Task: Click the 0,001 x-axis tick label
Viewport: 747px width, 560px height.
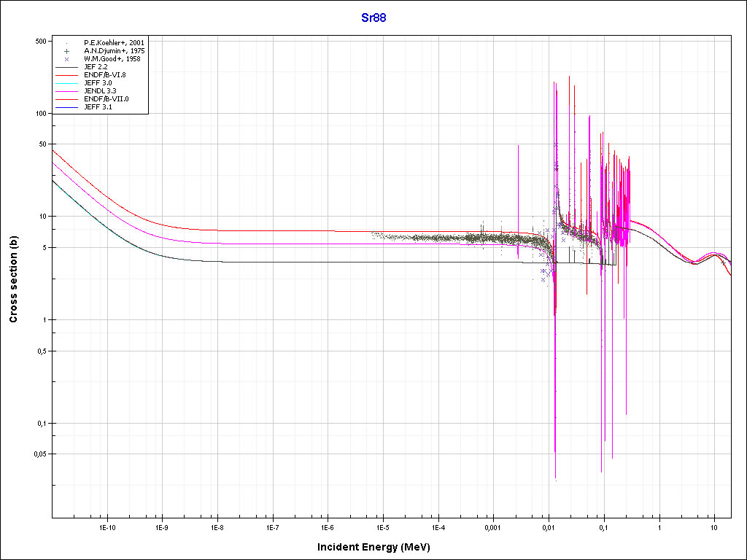Action: click(x=492, y=526)
